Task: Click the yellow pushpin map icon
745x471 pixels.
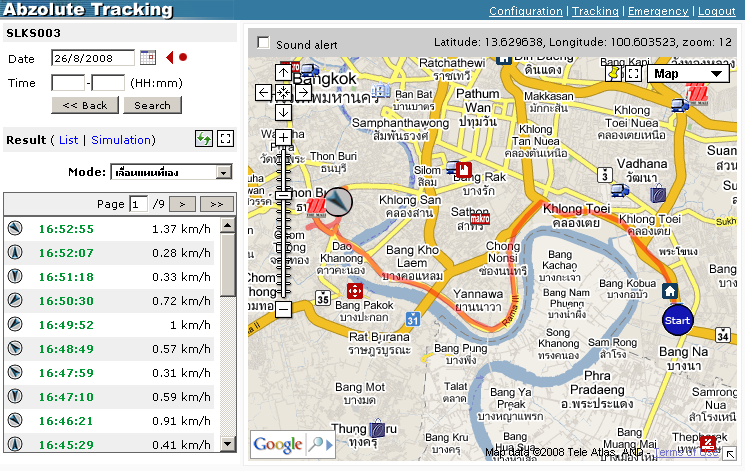Action: pos(614,74)
